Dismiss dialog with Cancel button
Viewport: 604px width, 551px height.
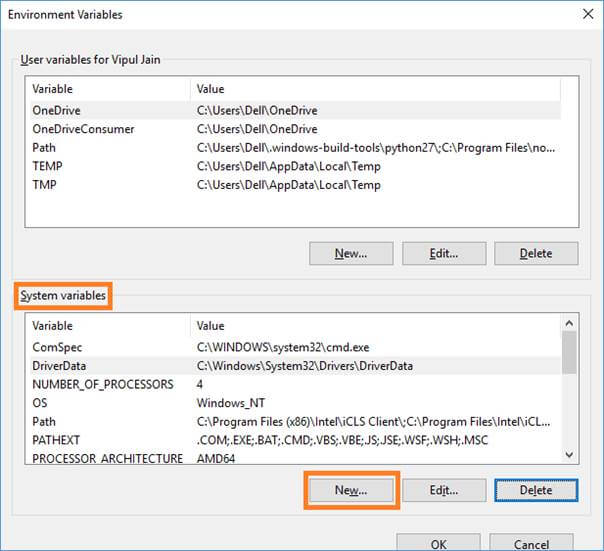[531, 543]
